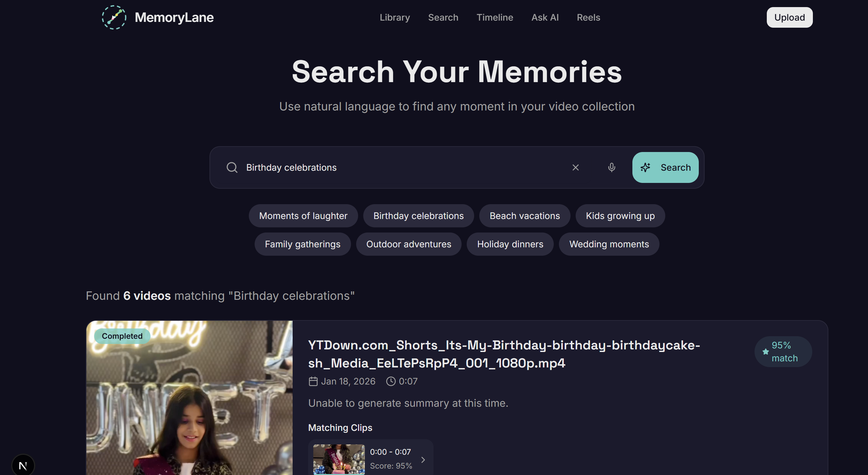Screen dimensions: 868x475
Task: Click the star icon in 95% match badge
Action: click(765, 352)
